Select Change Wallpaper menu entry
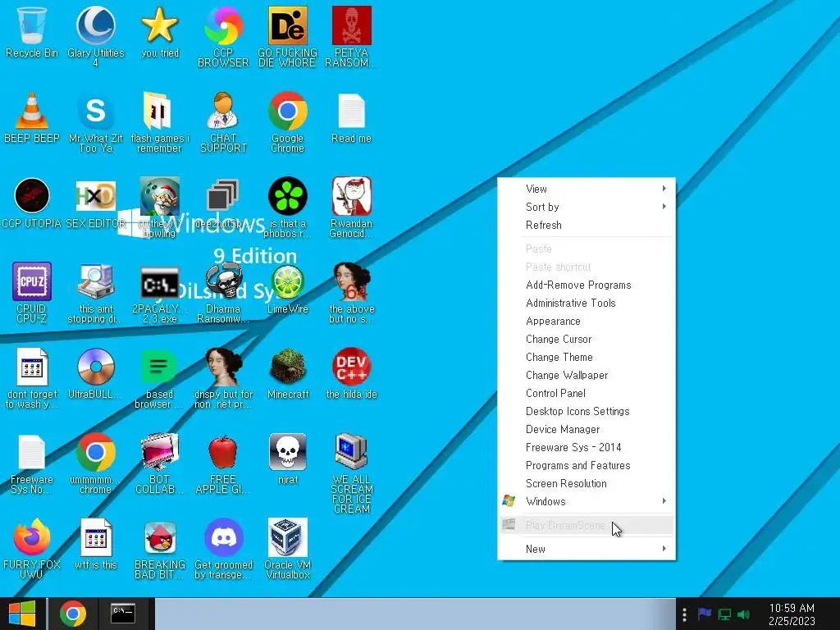Screen dimensions: 840x630 pos(586,375)
